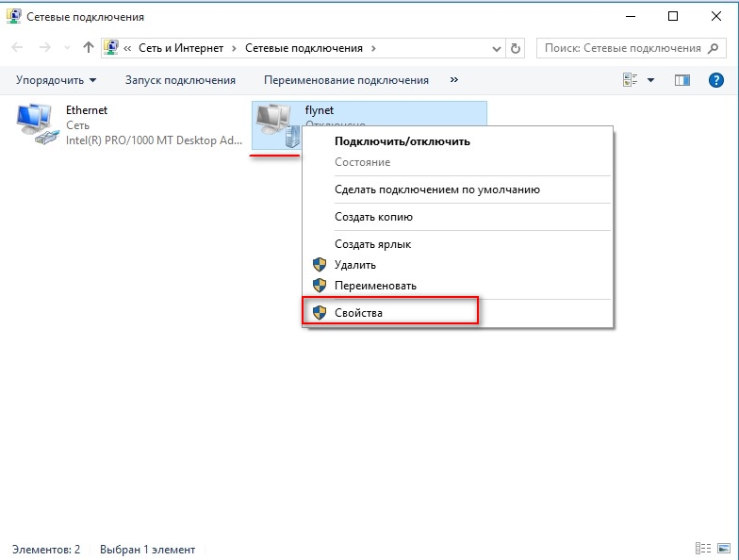
Task: Focus the Поиск: Сетевые подключения search box
Action: pyautogui.click(x=632, y=48)
